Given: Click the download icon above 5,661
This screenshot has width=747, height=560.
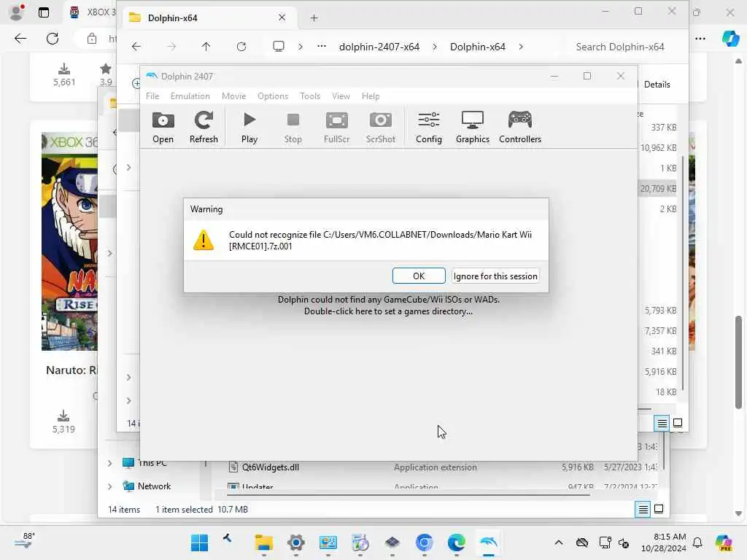Looking at the screenshot, I should pos(64,69).
